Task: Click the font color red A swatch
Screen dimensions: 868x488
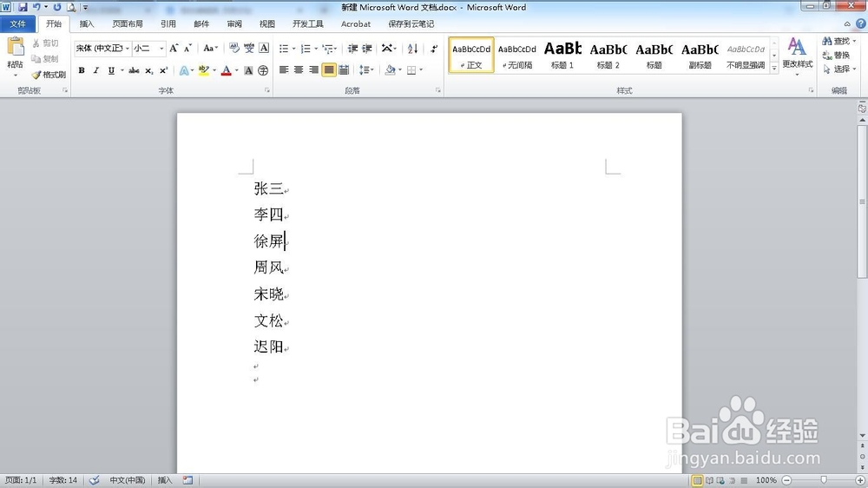Action: click(226, 70)
